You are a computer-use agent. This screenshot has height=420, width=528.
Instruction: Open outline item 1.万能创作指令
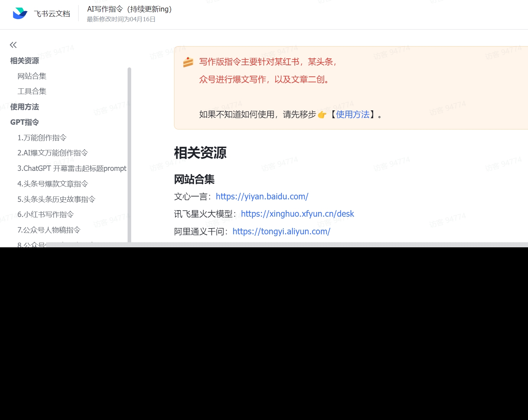coord(42,138)
